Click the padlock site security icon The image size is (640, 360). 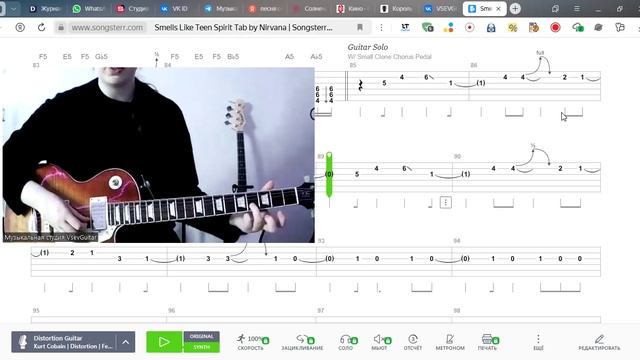pos(60,27)
